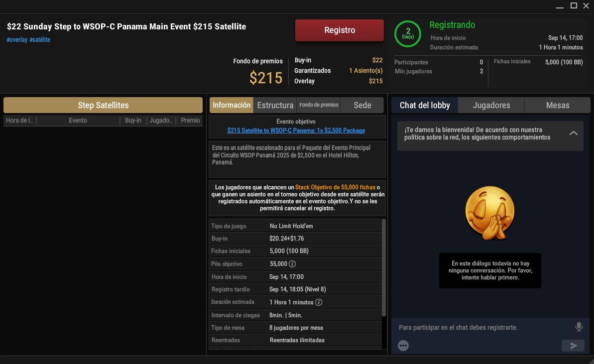Click the Sep 14, 18:05 (Nivel 8) value
The image size is (594, 364).
(297, 289)
